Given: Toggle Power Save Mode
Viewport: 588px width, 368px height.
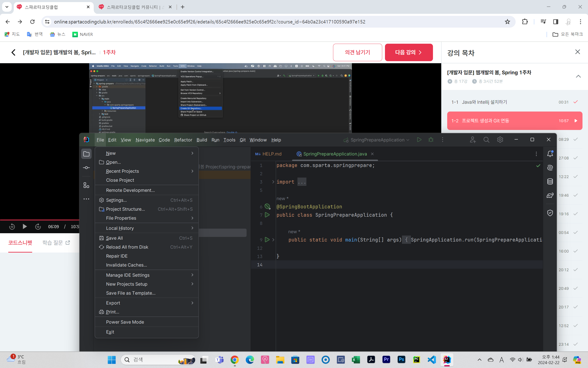Looking at the screenshot, I should 147,322.
